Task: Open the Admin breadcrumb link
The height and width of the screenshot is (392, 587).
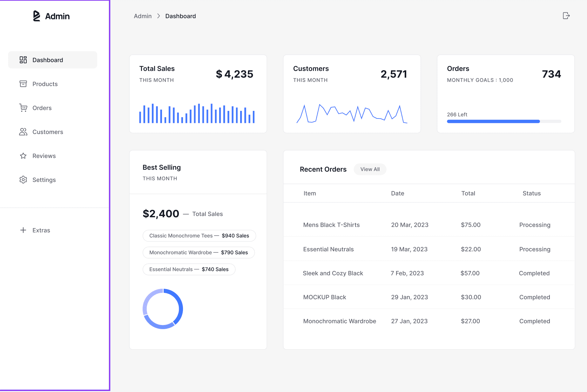Action: pos(143,16)
